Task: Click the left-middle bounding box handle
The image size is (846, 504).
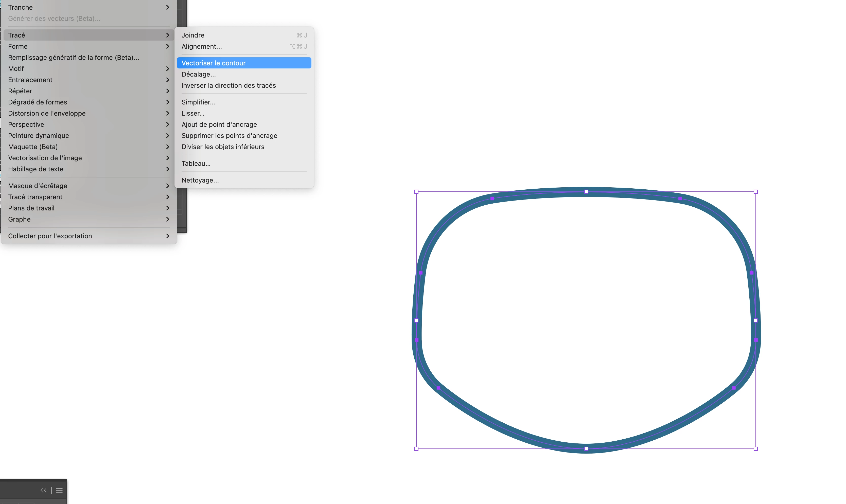Action: (x=416, y=320)
